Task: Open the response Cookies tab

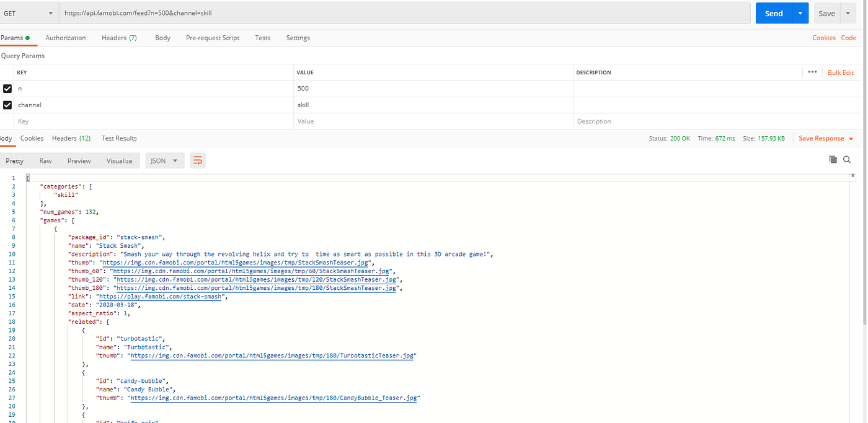Action: click(x=32, y=138)
